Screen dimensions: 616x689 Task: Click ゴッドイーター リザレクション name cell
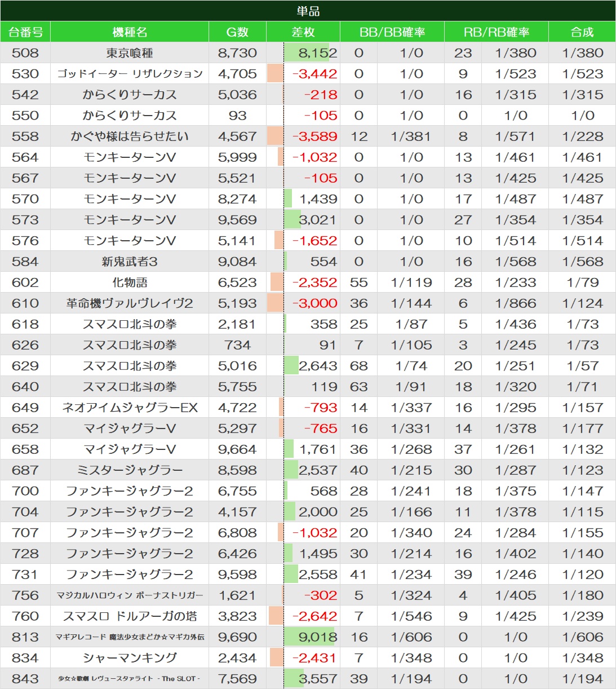[130, 74]
